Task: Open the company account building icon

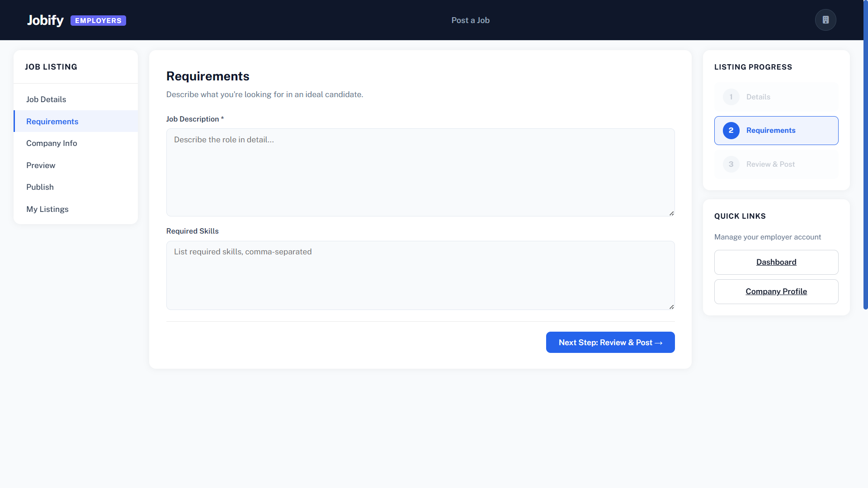Action: [x=826, y=20]
